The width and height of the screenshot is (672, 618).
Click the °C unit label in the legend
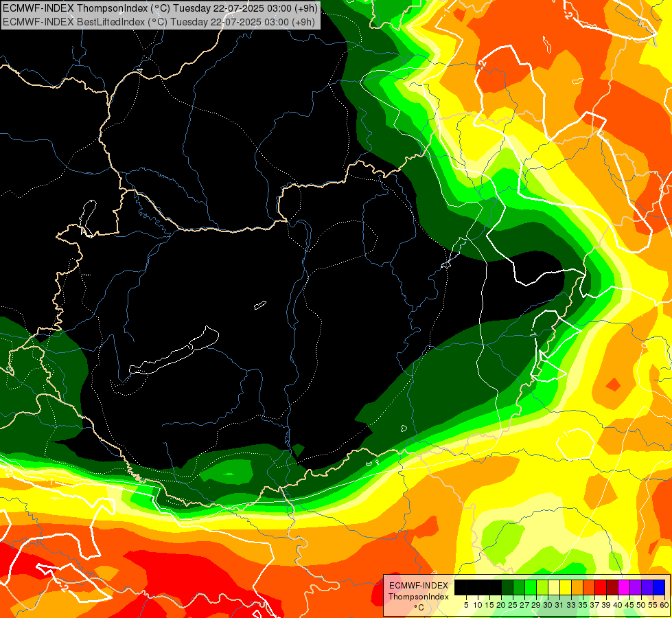coord(419,608)
